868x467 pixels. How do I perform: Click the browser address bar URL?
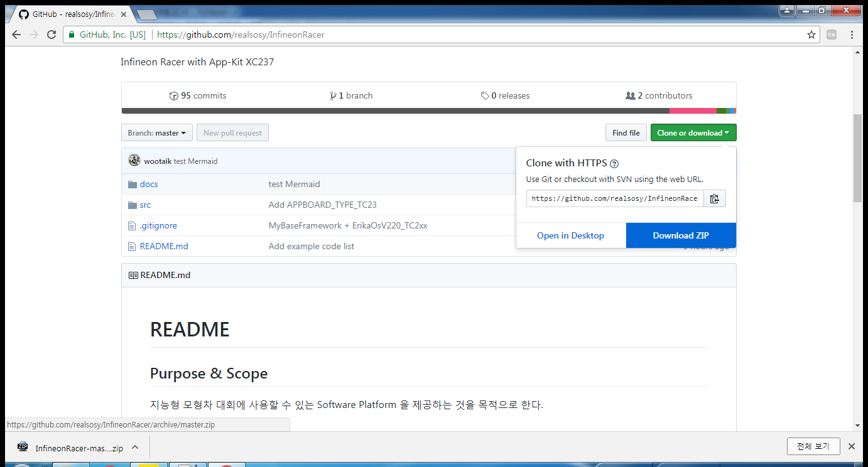[241, 35]
